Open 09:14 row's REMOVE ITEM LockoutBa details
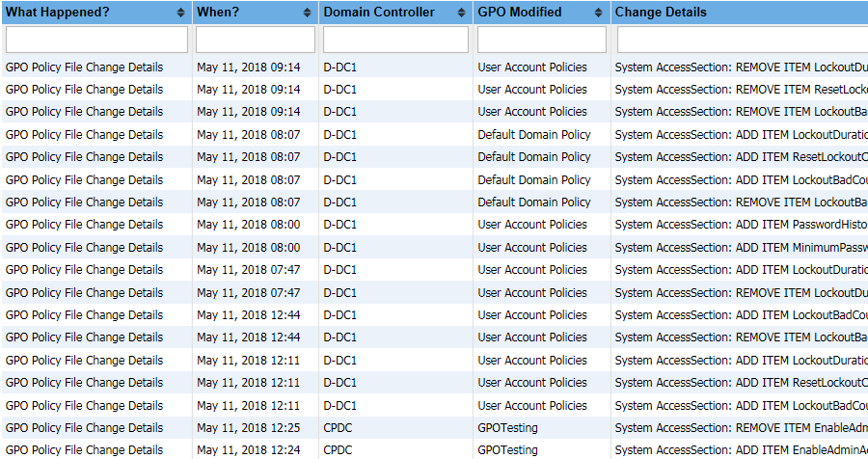This screenshot has height=459, width=868. pos(742,112)
